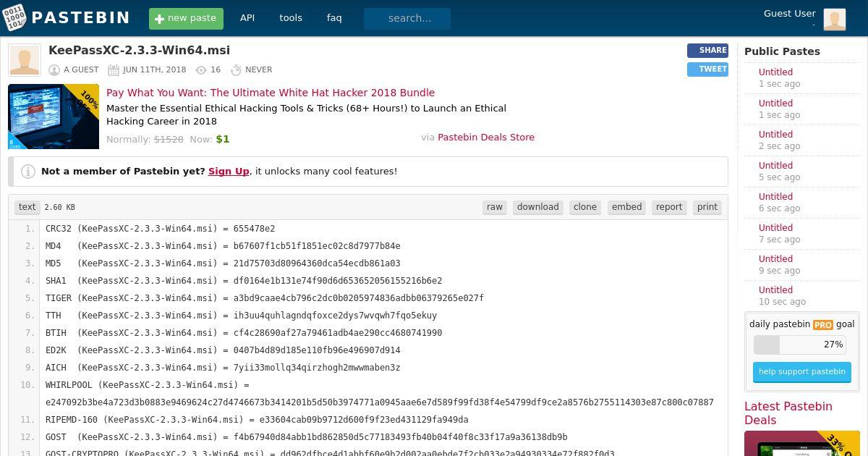Print the paste
Image resolution: width=868 pixels, height=456 pixels.
coord(707,207)
